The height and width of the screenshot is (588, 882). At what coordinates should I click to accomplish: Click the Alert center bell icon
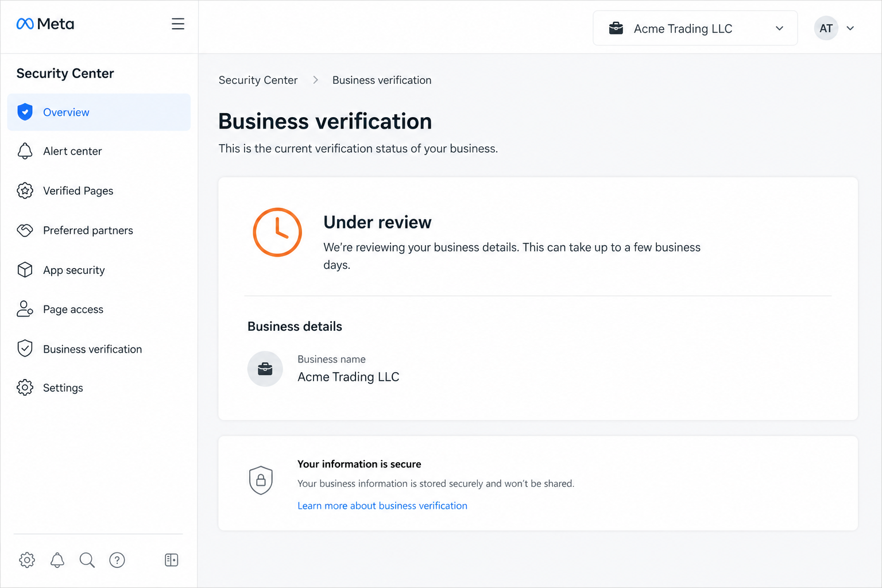pos(25,151)
